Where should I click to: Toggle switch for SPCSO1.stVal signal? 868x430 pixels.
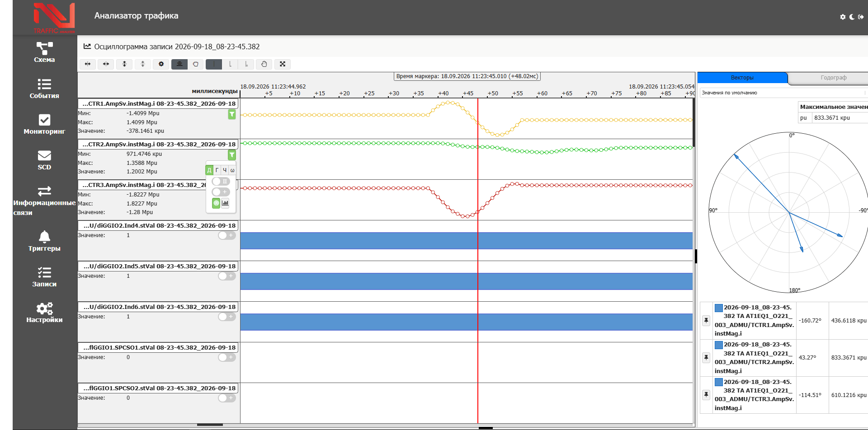pos(227,357)
